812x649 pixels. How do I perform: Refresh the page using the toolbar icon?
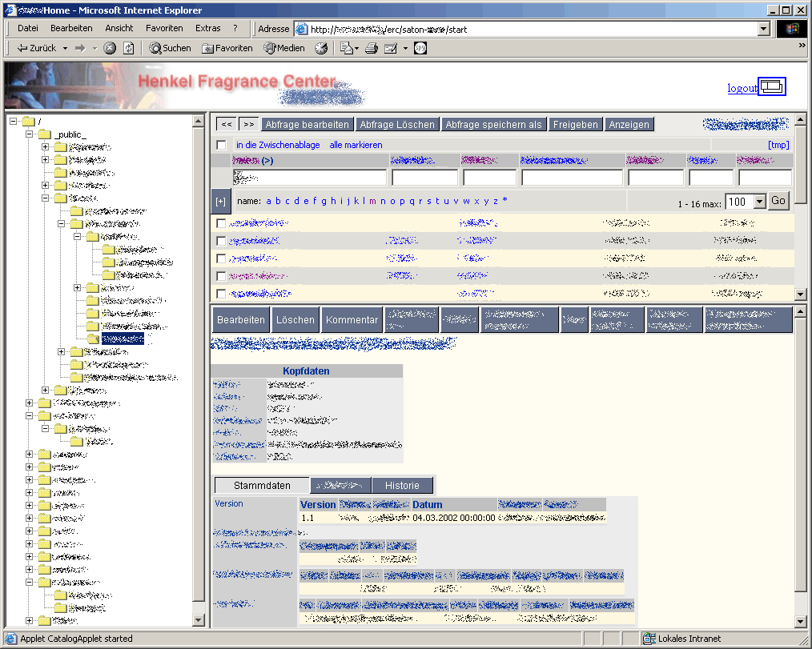pyautogui.click(x=128, y=48)
